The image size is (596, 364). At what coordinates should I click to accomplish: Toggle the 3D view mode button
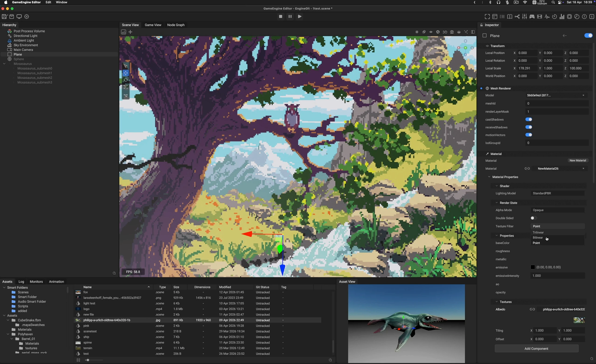coord(445,32)
